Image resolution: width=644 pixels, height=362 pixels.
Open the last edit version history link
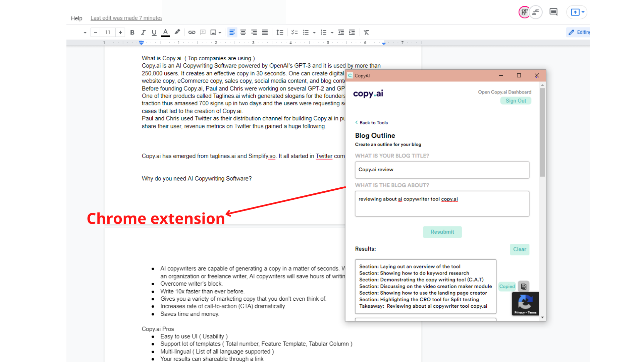[126, 18]
